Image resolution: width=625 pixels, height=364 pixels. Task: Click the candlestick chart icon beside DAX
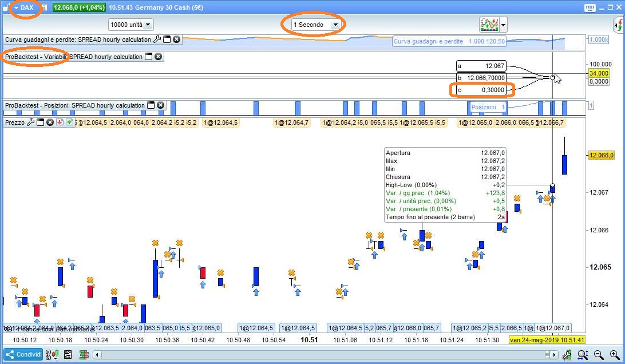click(x=6, y=7)
